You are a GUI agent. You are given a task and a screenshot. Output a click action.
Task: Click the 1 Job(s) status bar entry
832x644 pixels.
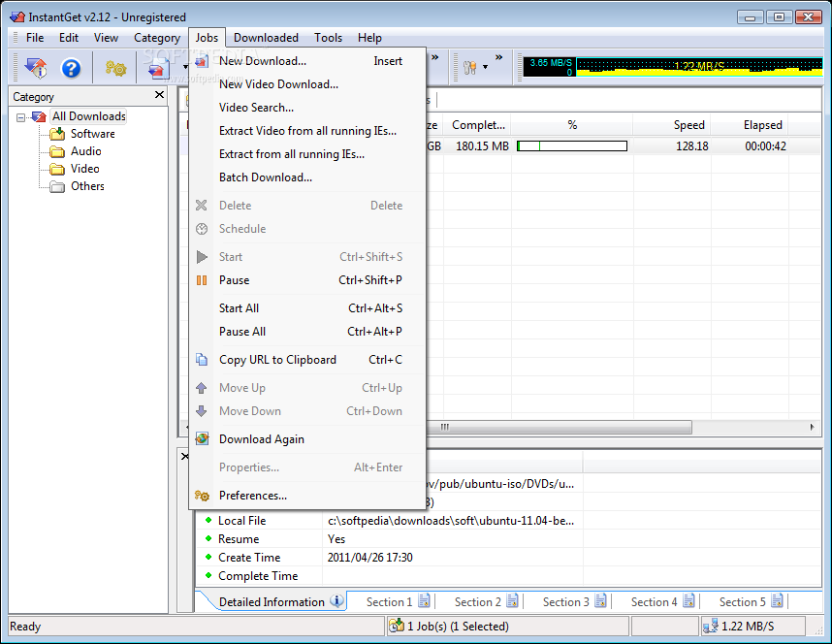507,627
